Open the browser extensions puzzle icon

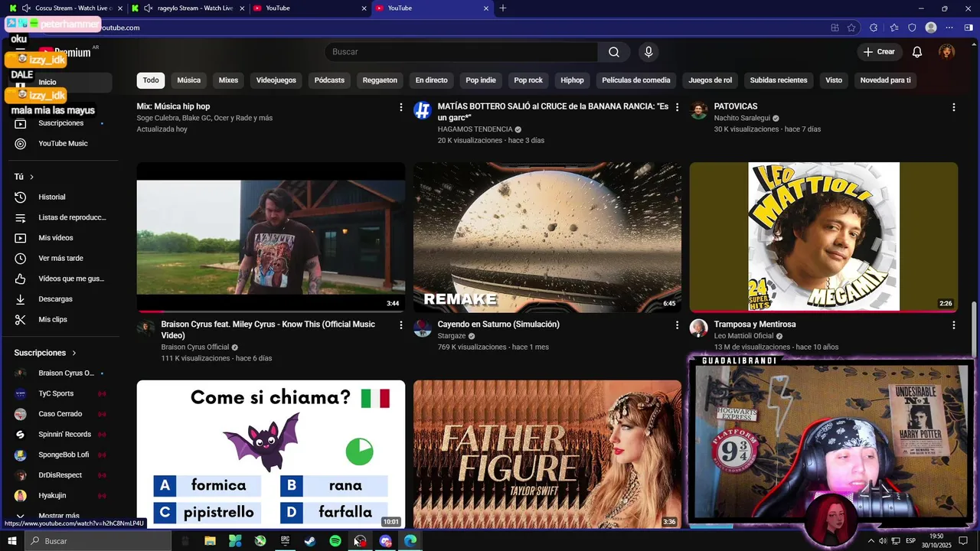pos(874,28)
